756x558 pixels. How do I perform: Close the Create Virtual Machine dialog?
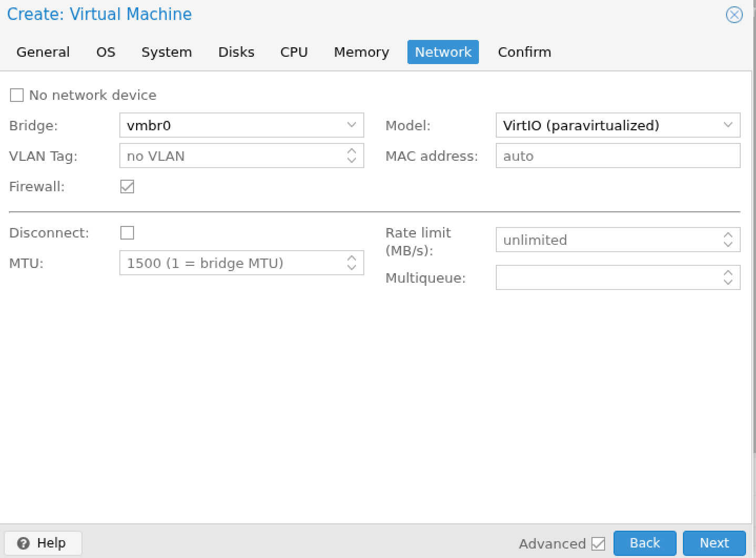click(734, 15)
